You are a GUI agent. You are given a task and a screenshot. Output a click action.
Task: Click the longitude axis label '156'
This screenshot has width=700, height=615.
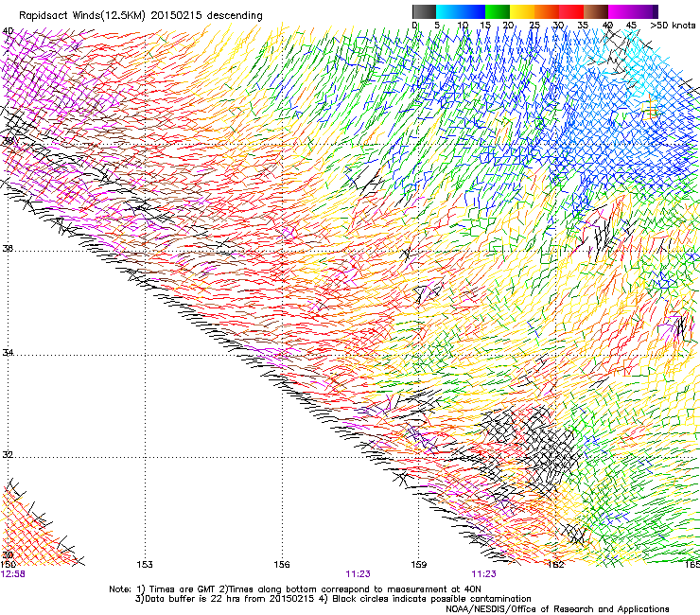coord(282,565)
